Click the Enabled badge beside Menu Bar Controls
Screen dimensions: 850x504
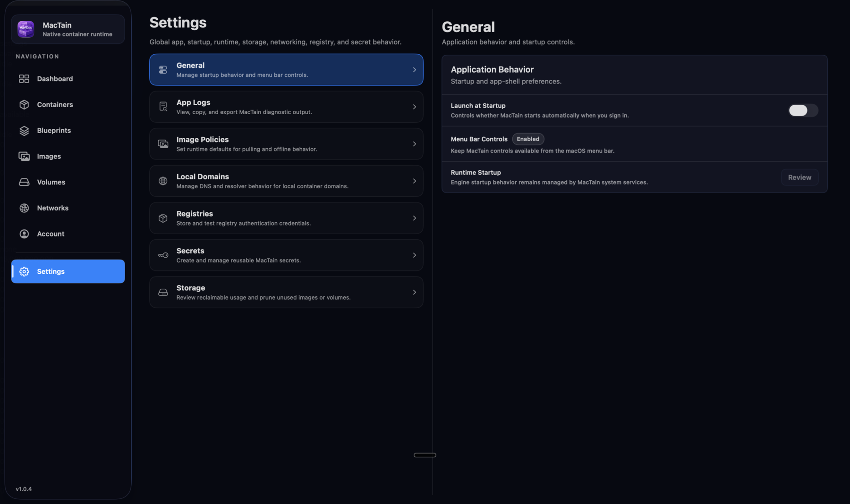point(528,139)
